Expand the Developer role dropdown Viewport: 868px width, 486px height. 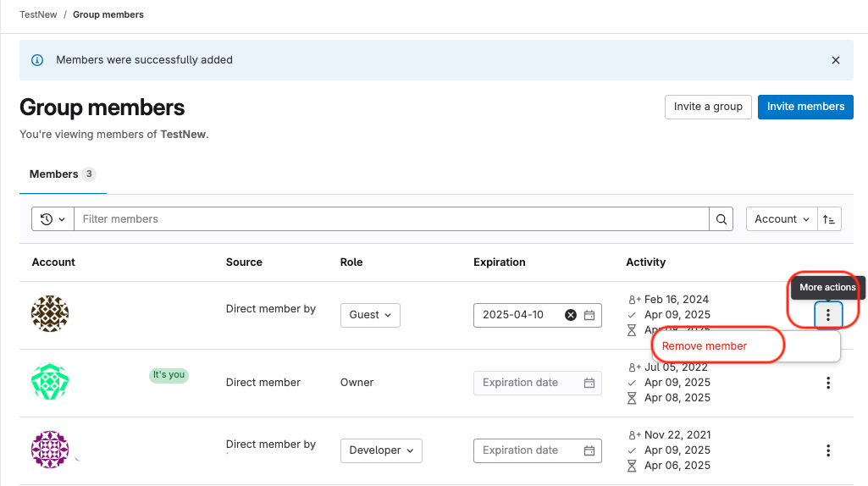tap(381, 450)
